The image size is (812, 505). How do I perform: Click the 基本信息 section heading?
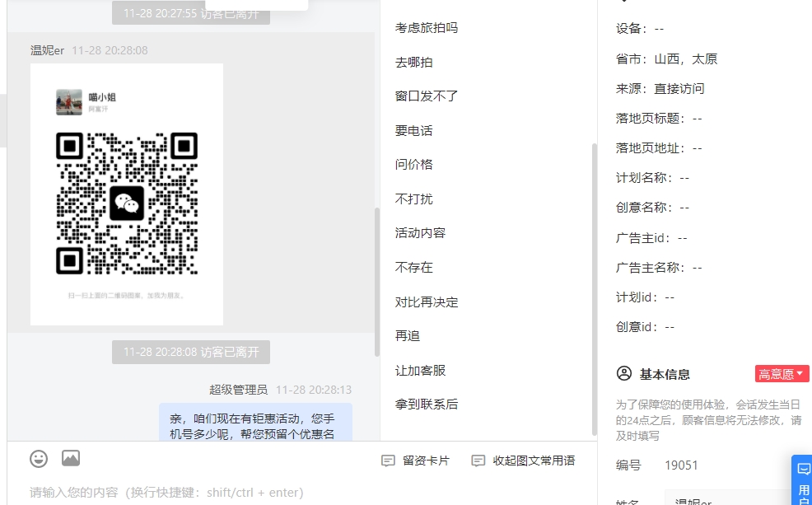tap(665, 374)
